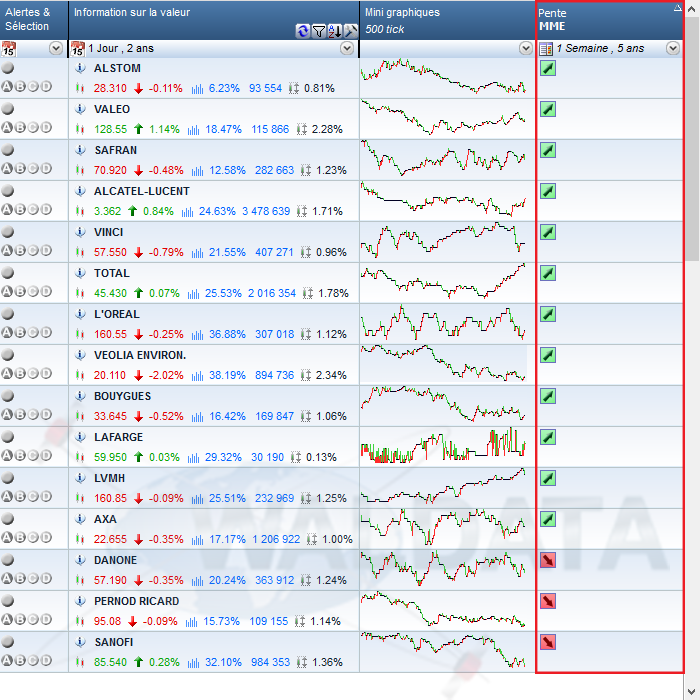Toggle the alert circle for ALSTOM
This screenshot has height=700, width=700.
point(8,68)
